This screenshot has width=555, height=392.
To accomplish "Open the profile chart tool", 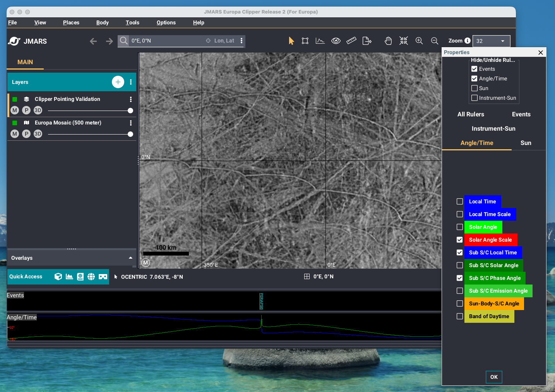I will pyautogui.click(x=320, y=41).
